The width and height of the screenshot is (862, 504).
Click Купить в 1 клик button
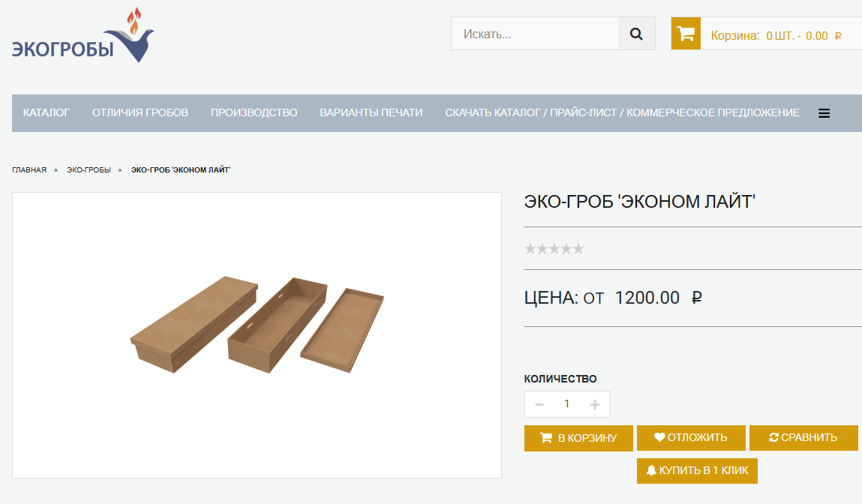coord(697,471)
